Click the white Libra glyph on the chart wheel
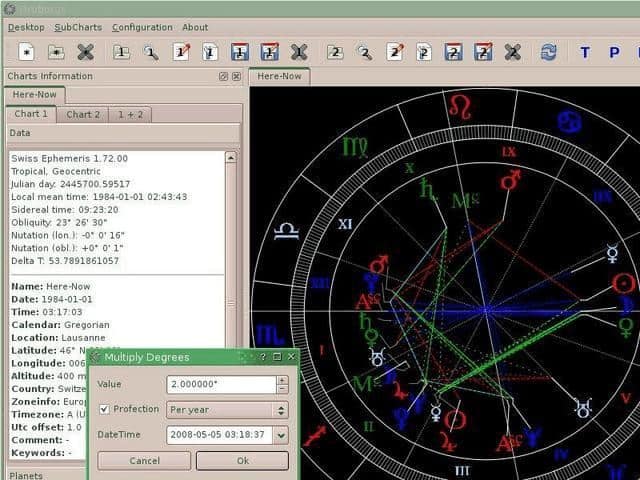This screenshot has width=640, height=480. pos(286,231)
